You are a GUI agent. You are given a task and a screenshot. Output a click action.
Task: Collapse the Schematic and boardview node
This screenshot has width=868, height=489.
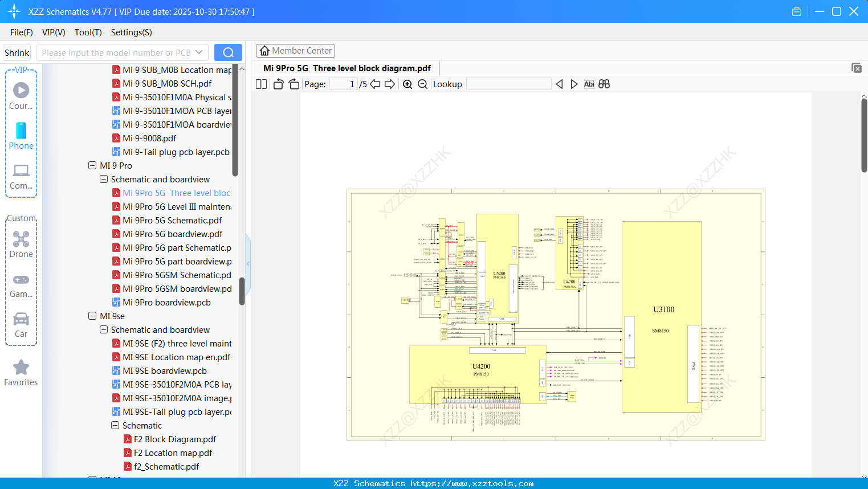point(104,179)
